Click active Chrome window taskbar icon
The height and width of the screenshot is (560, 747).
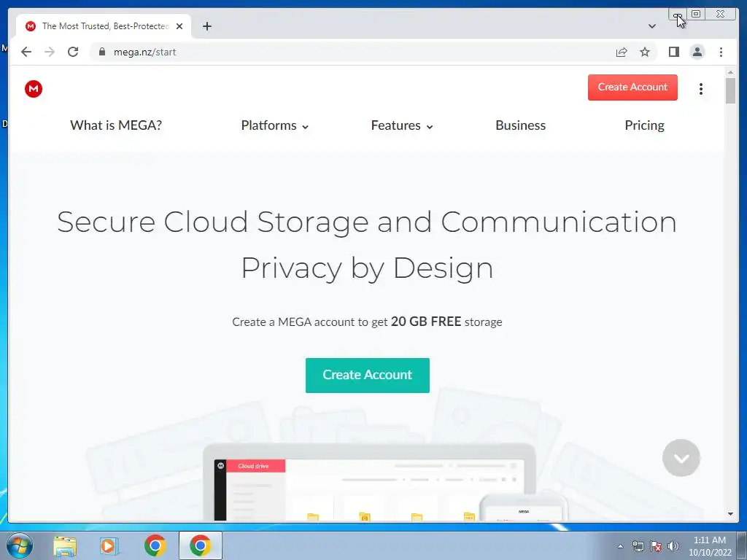pyautogui.click(x=200, y=545)
